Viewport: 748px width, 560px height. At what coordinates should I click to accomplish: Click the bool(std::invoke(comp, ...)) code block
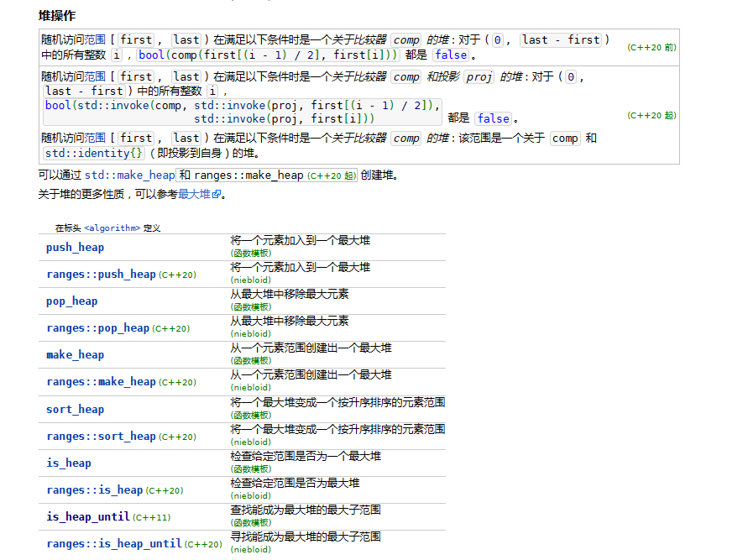click(x=243, y=113)
